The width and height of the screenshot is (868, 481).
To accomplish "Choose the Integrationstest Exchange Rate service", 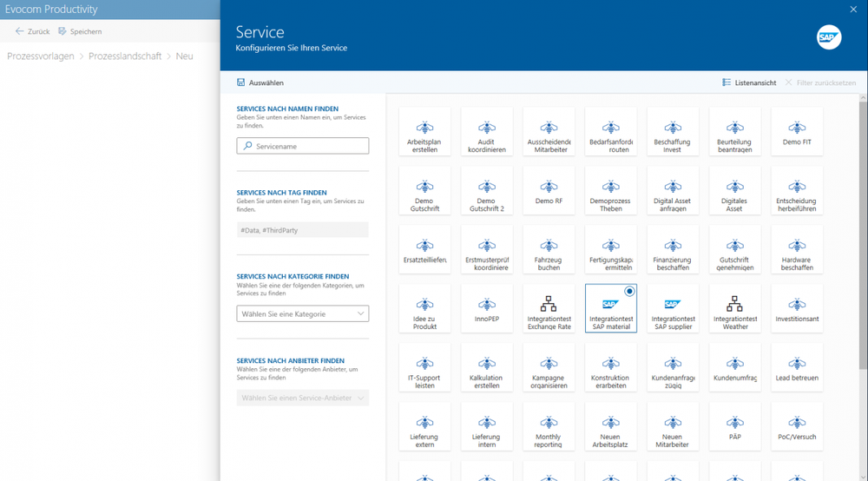I will tap(549, 310).
